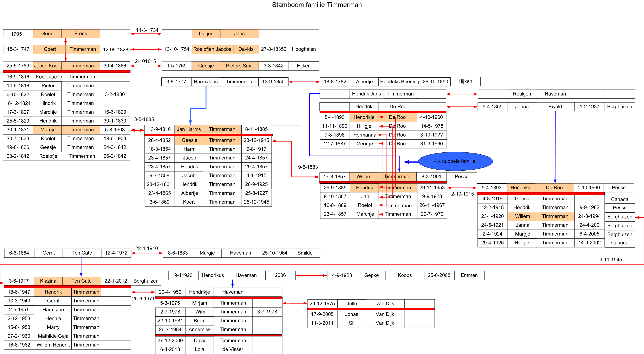644x354 pixels.
Task: Select the 'Stamboom familie Timmerman' title
Action: (x=317, y=5)
